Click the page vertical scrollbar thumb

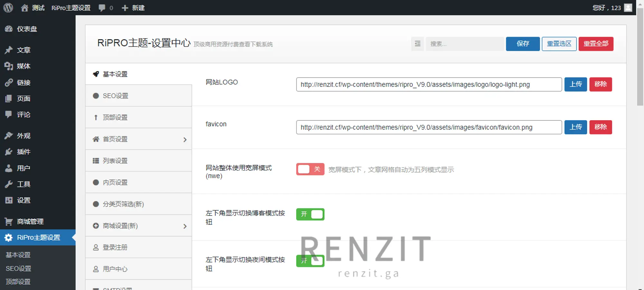pos(640,58)
